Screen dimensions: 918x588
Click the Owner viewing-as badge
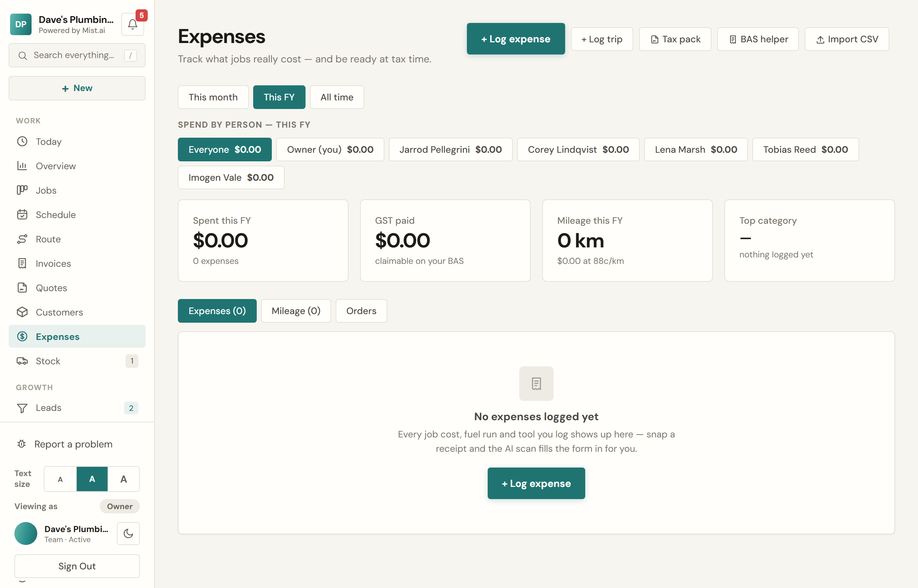tap(119, 506)
